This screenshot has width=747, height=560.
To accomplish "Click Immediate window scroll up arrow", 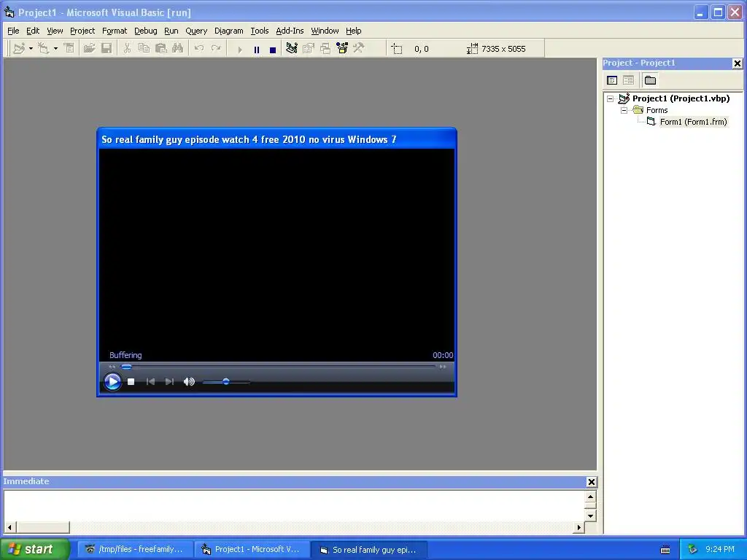I will click(x=590, y=497).
